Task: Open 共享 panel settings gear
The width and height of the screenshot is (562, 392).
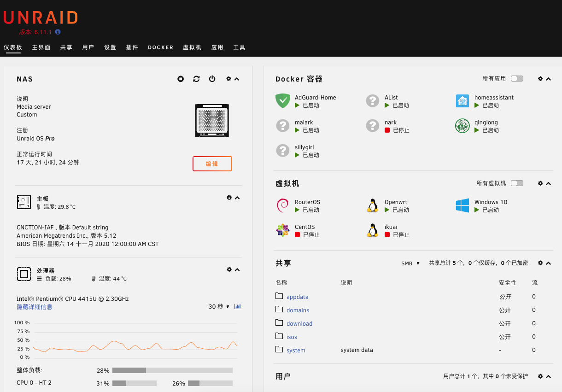Action: [x=540, y=263]
